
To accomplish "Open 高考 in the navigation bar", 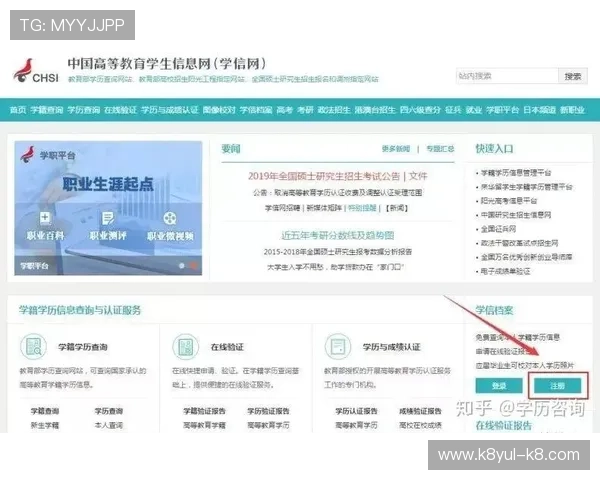I will click(285, 110).
